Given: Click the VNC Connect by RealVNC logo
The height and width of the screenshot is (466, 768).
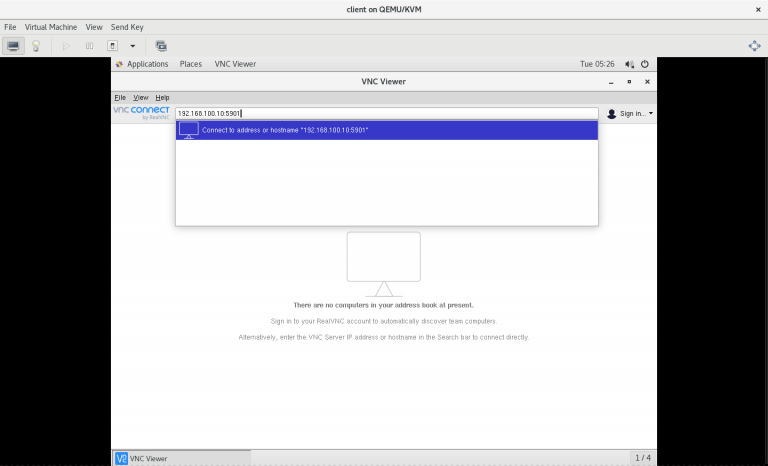Looking at the screenshot, I should tap(142, 113).
